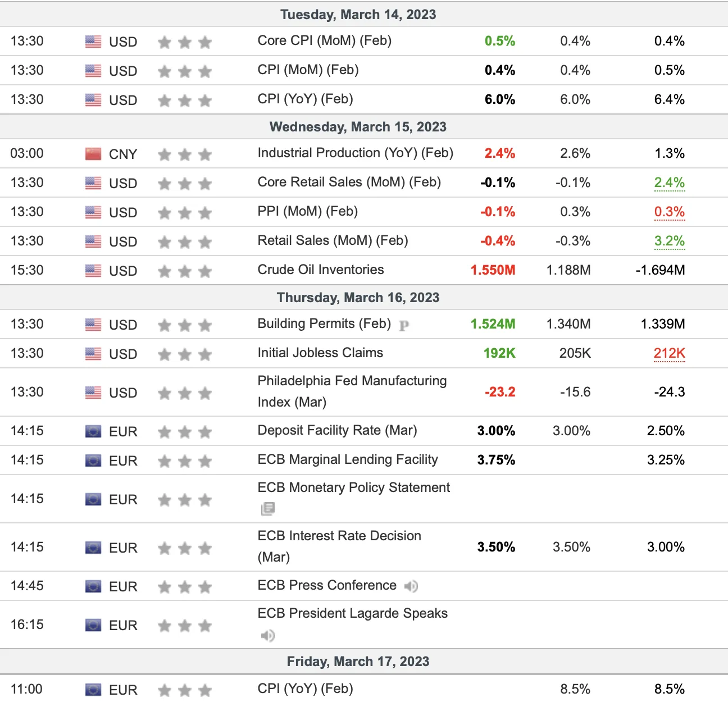Viewport: 728px width, 702px height.
Task: Open Philadelphia Fed Manufacturing Index (Mar) event
Action: (x=352, y=391)
